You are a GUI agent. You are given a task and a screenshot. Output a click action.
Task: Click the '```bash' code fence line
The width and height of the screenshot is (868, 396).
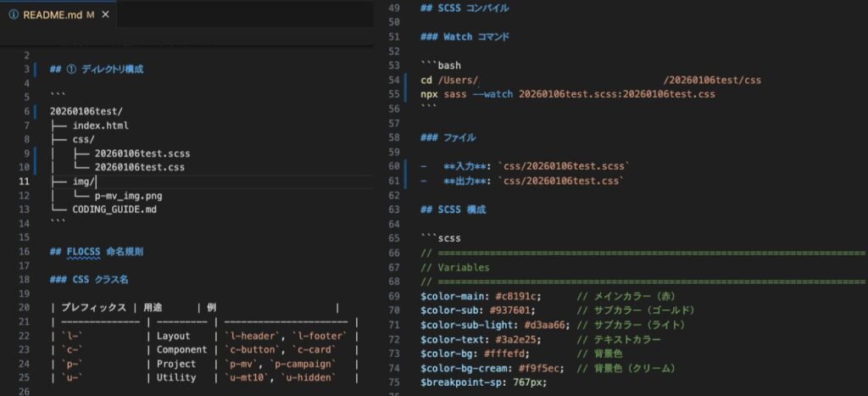click(441, 65)
